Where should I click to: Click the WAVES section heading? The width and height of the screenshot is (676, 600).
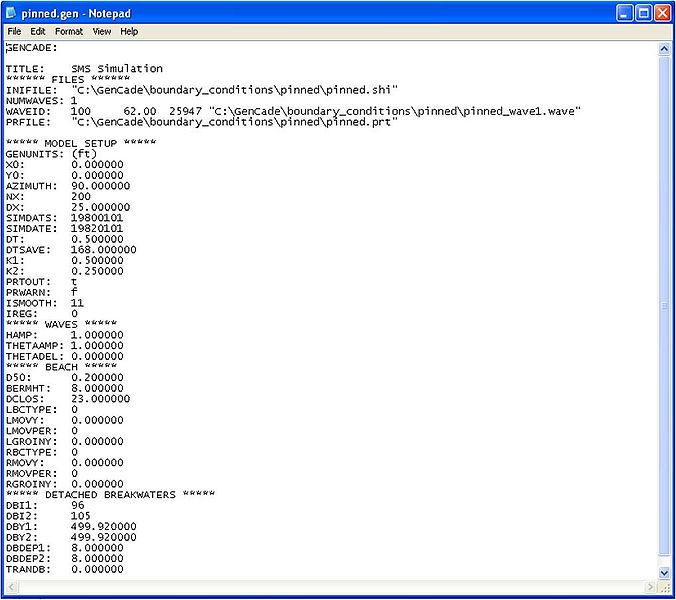[61, 324]
